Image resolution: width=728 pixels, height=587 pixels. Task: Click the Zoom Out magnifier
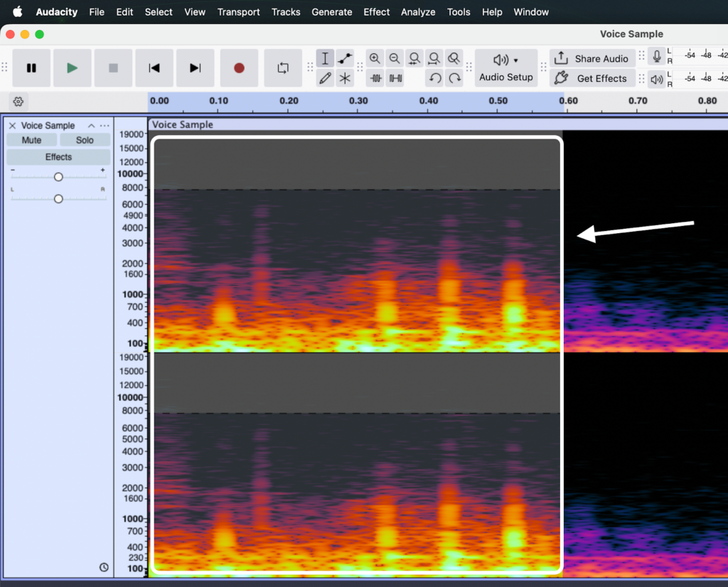[x=395, y=59]
